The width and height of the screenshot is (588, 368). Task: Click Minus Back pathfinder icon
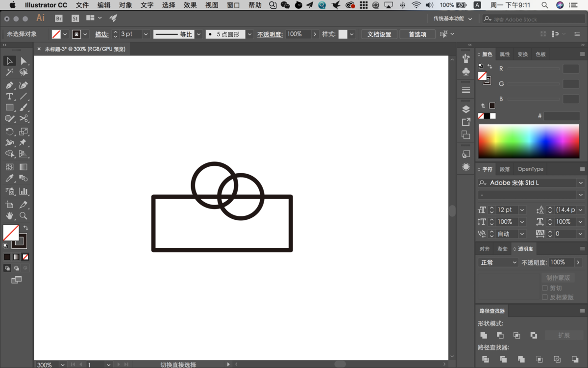click(x=575, y=359)
